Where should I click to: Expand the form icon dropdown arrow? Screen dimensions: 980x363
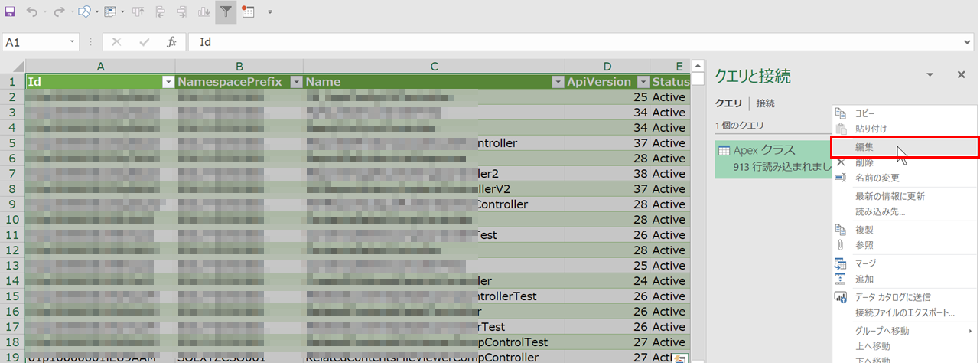pyautogui.click(x=121, y=12)
